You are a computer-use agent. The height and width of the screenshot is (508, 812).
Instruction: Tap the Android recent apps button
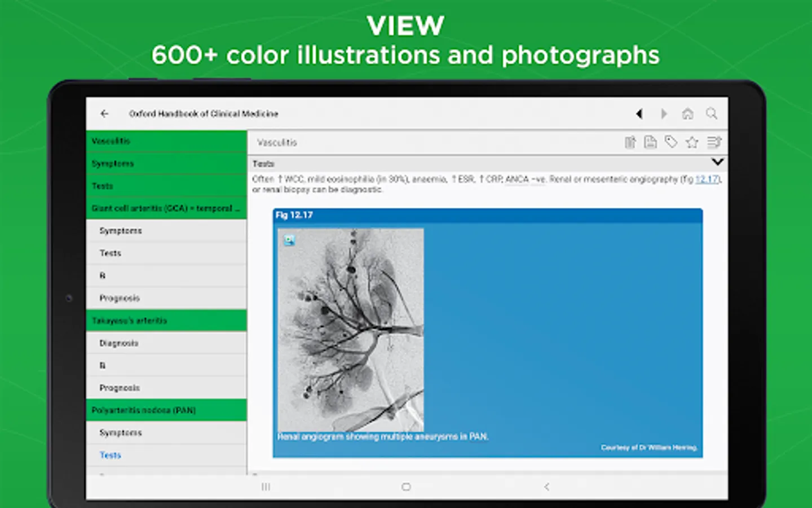[x=266, y=487]
